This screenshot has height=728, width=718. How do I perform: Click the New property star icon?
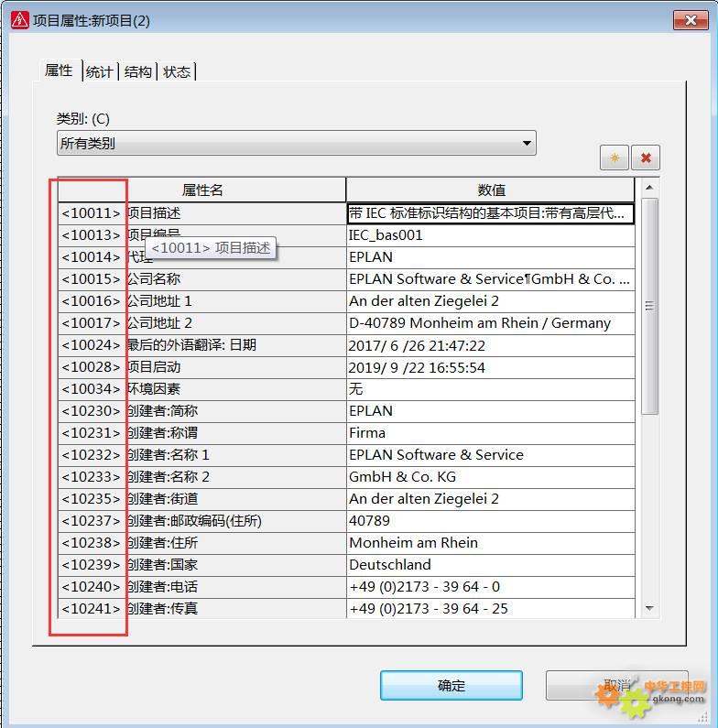pyautogui.click(x=614, y=158)
